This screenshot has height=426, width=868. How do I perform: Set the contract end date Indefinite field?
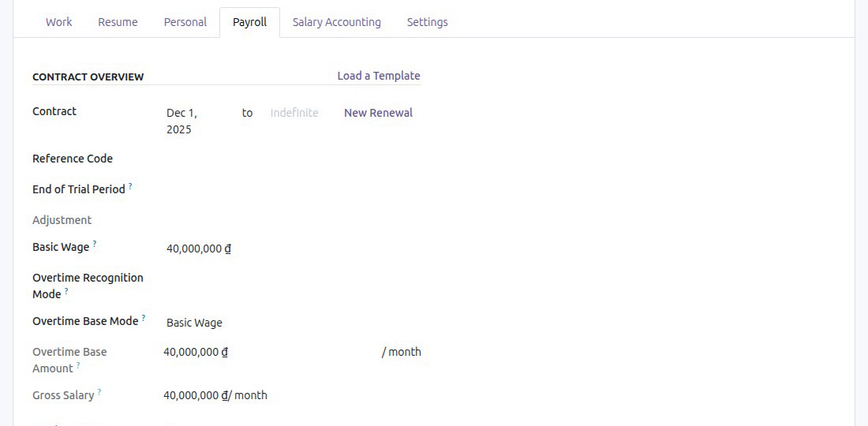point(294,113)
